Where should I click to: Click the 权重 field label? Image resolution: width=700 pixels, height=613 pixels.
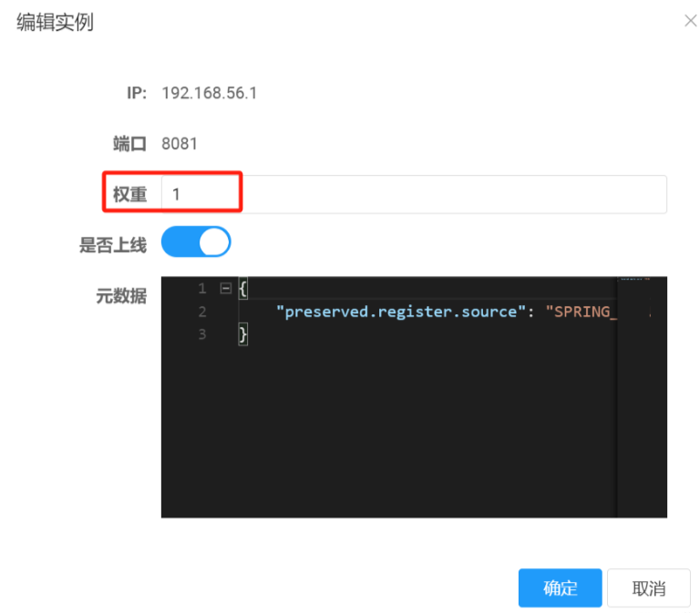[129, 195]
